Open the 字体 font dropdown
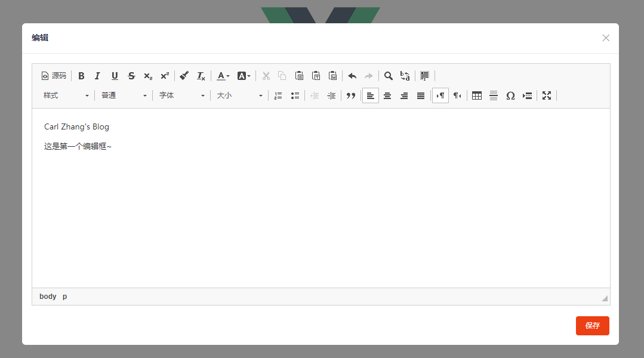The width and height of the screenshot is (644, 358). (181, 95)
